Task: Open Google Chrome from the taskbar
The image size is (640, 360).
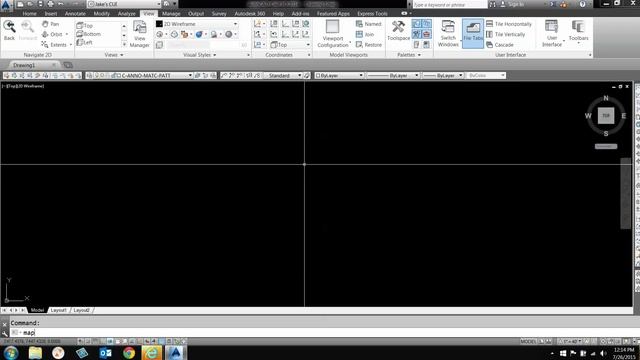Action: [x=129, y=353]
